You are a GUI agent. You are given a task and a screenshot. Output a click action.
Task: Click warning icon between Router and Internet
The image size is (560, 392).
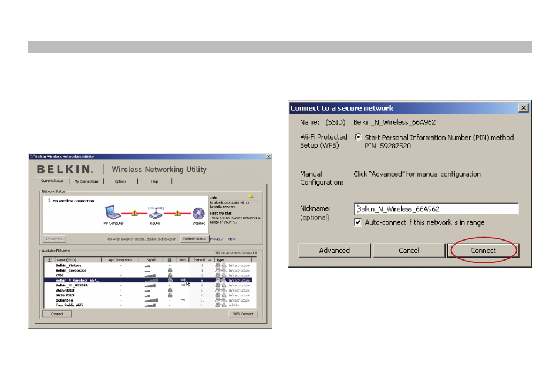(x=177, y=213)
